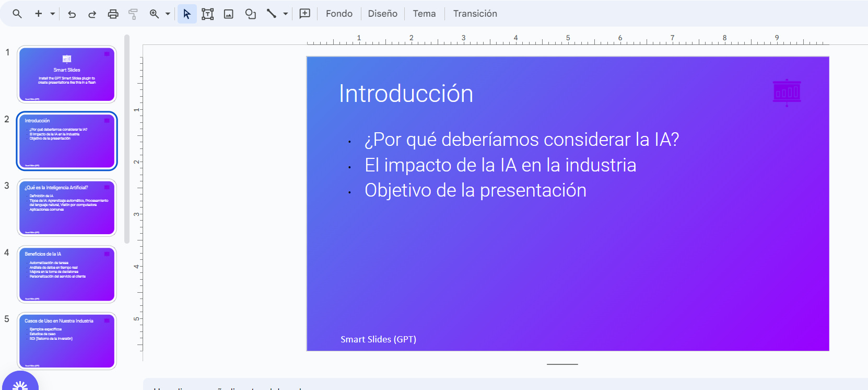Click the Introducción title on the slide

(406, 94)
